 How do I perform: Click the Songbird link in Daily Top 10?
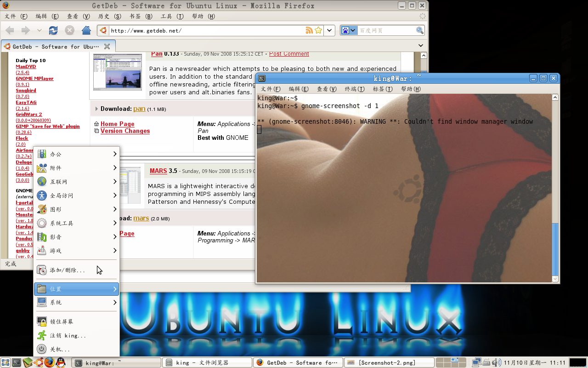coord(26,91)
